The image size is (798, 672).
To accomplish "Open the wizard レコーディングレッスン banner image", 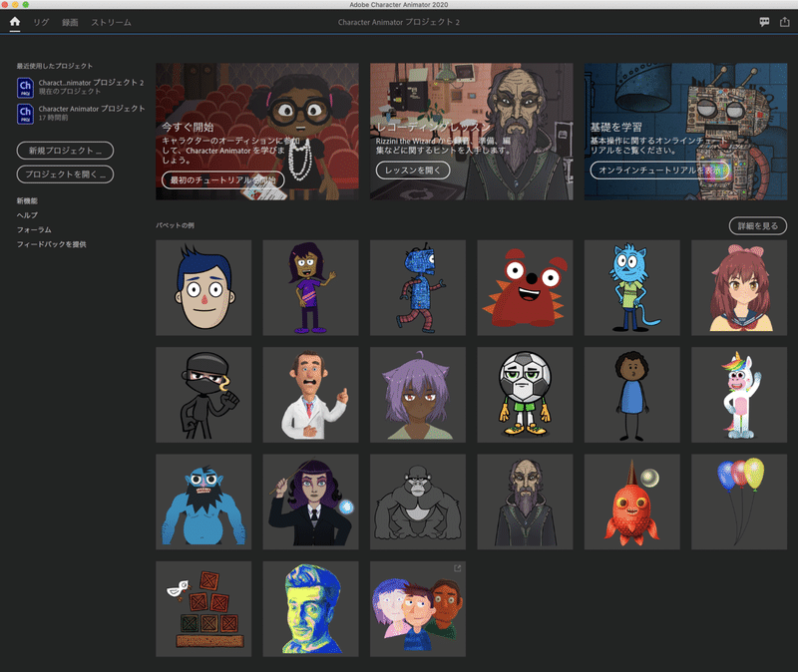I will tap(471, 132).
